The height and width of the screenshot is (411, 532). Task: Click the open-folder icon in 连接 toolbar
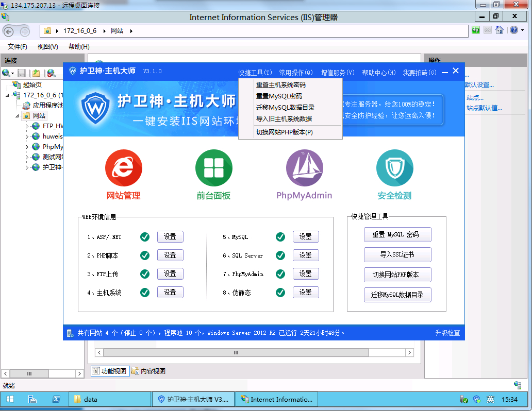[36, 73]
